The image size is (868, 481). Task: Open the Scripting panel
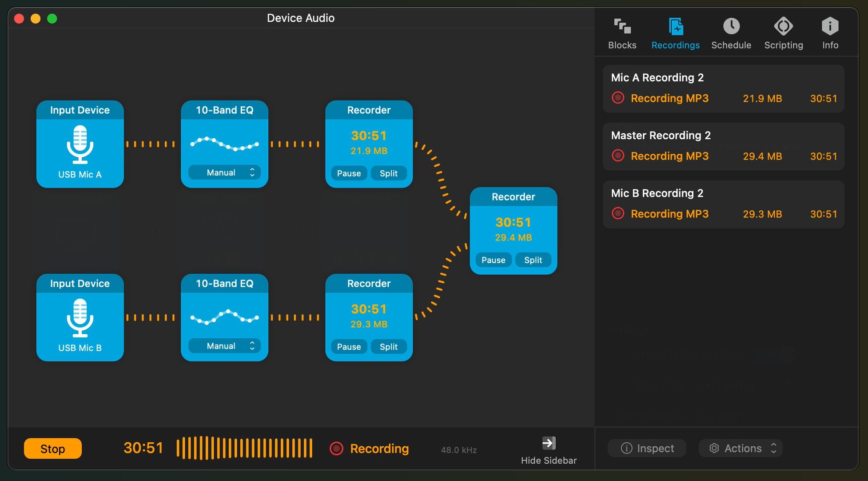click(784, 31)
